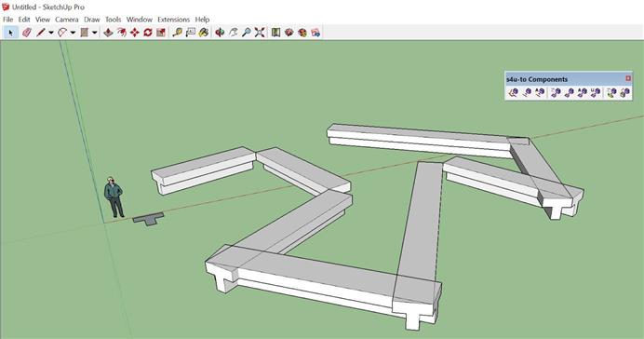Screen dimensions: 644x339
Task: Open the Tools menu
Action: (113, 20)
